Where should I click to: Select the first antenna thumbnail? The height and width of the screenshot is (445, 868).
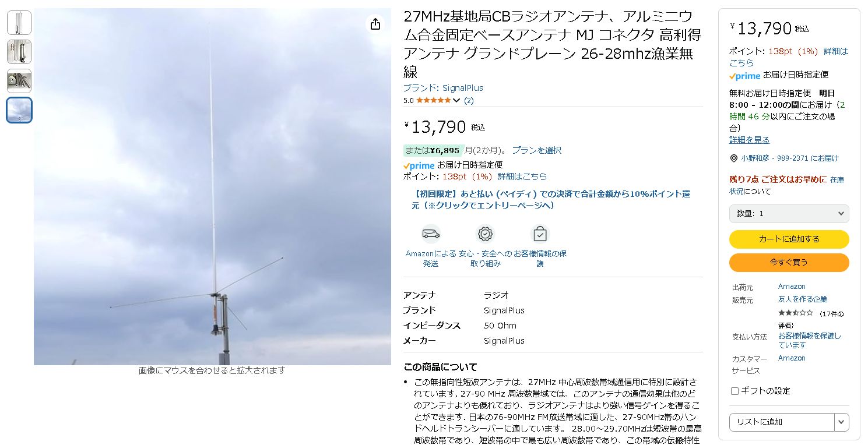tap(19, 23)
